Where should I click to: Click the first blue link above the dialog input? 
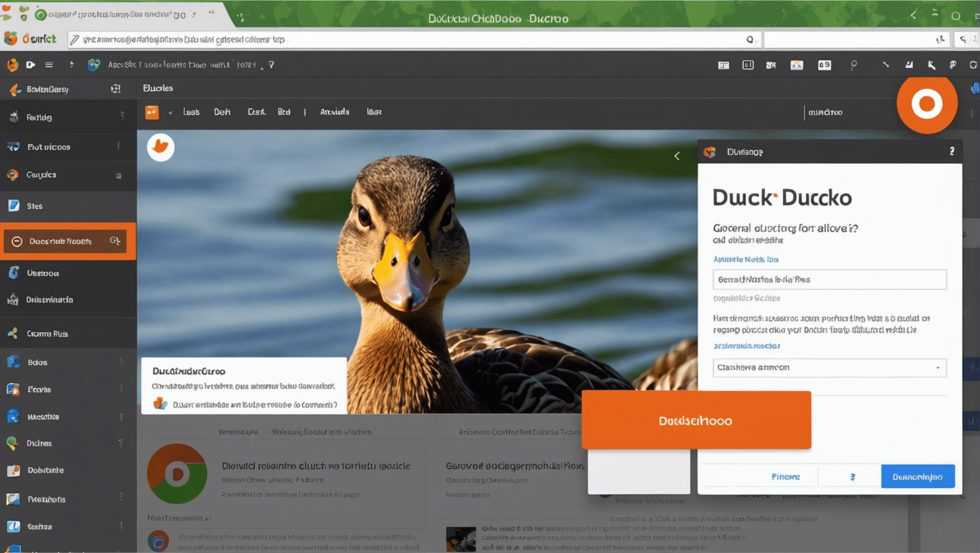point(746,260)
